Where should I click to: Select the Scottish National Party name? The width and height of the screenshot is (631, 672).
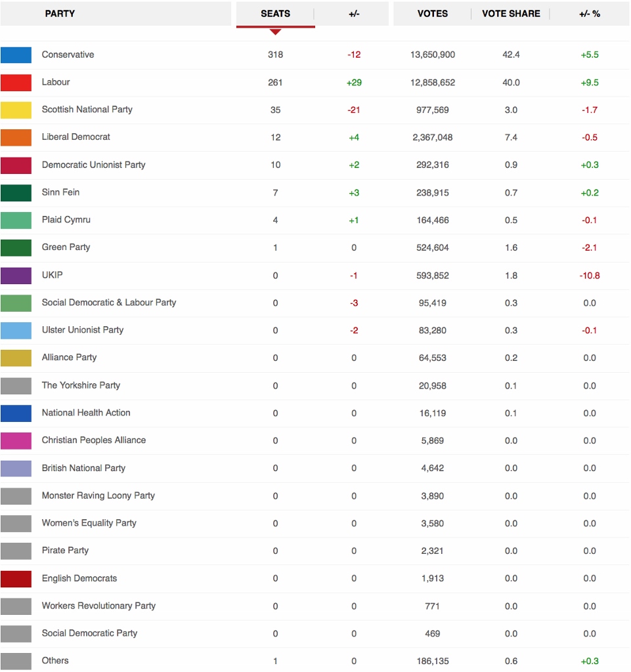coord(87,110)
